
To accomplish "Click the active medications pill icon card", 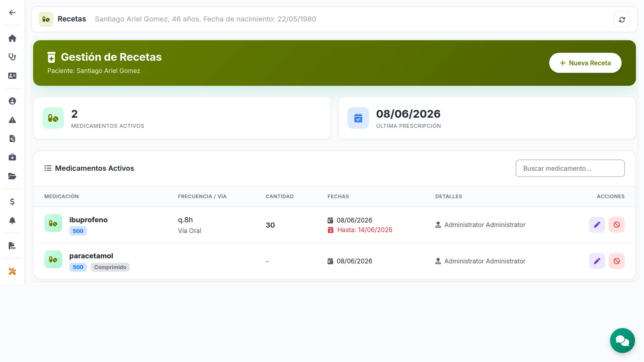I will pyautogui.click(x=53, y=118).
